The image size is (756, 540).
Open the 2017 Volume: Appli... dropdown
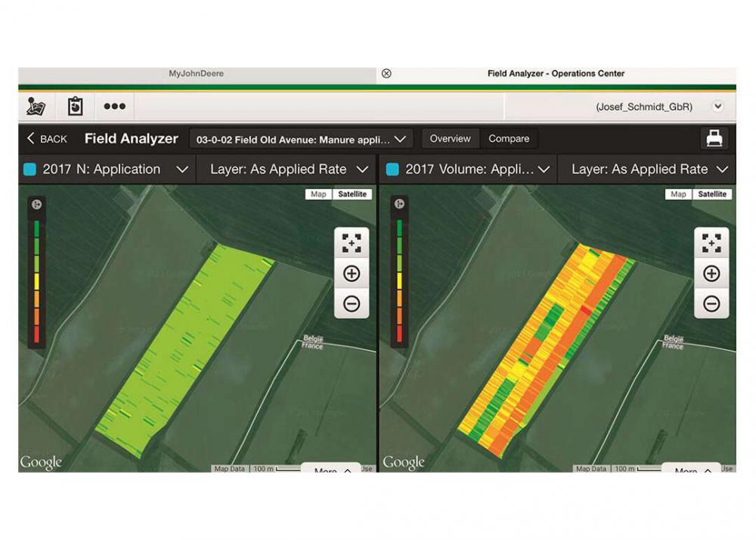[x=469, y=169]
